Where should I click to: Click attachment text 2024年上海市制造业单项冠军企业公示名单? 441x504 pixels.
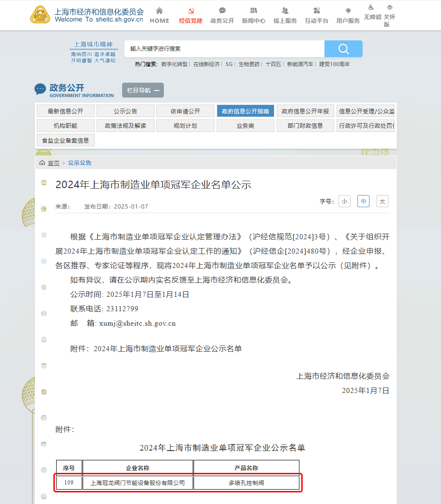tap(167, 349)
